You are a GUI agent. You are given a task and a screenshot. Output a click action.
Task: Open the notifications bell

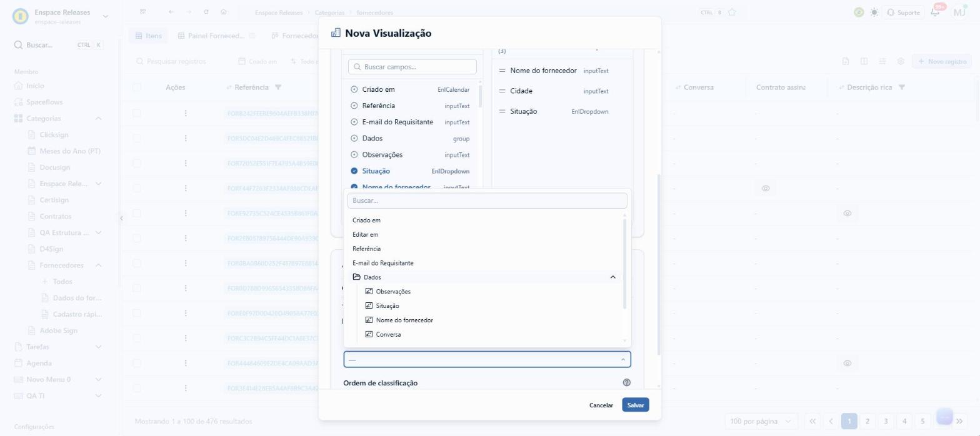pos(935,12)
